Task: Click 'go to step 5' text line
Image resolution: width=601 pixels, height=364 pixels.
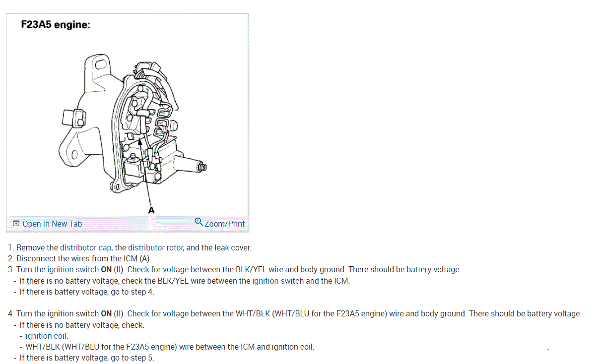Action: (87, 358)
